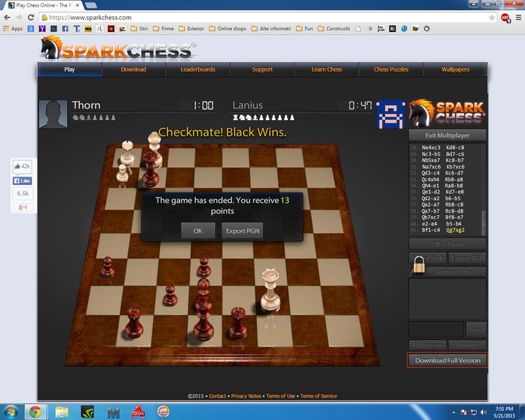
Task: Click the Facebook Like button
Action: pos(22,181)
